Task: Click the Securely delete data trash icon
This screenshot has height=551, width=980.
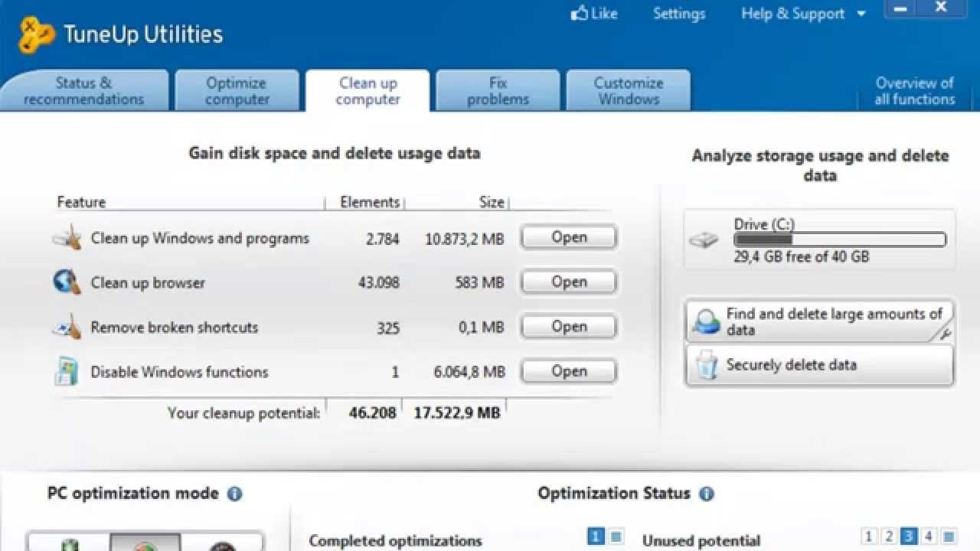Action: click(707, 366)
